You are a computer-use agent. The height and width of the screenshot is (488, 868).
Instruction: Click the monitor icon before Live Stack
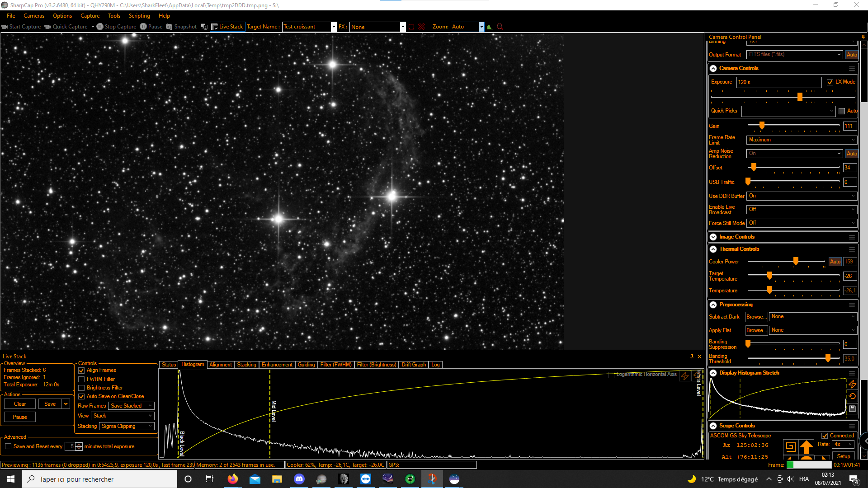pos(204,27)
